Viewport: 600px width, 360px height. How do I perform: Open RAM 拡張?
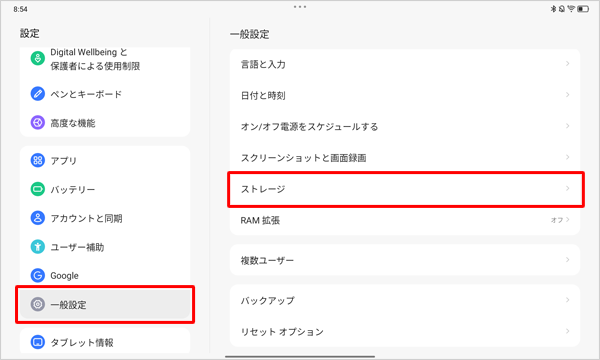(x=405, y=220)
